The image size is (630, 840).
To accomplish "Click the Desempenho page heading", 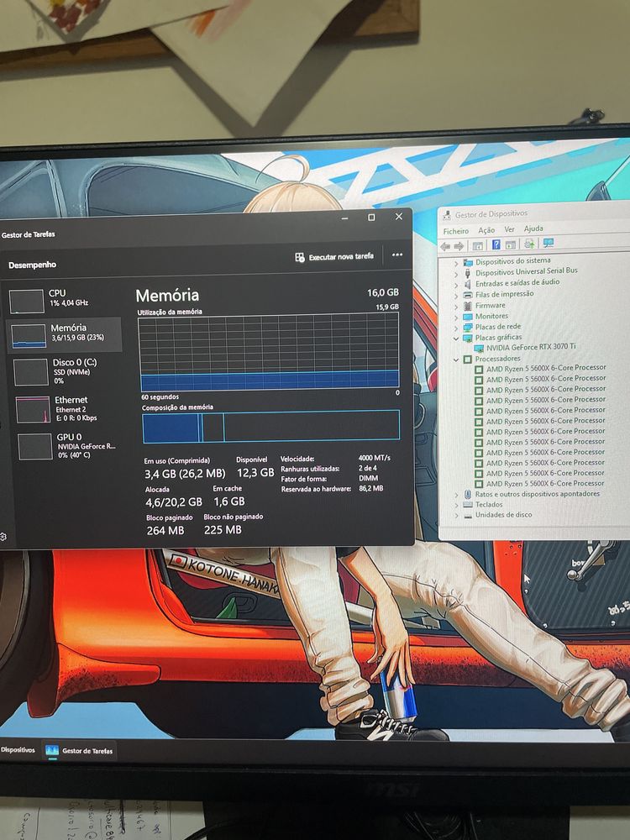I will (x=32, y=265).
